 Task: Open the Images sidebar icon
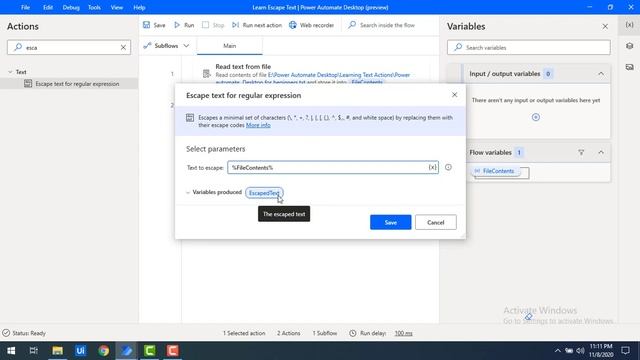tap(629, 67)
